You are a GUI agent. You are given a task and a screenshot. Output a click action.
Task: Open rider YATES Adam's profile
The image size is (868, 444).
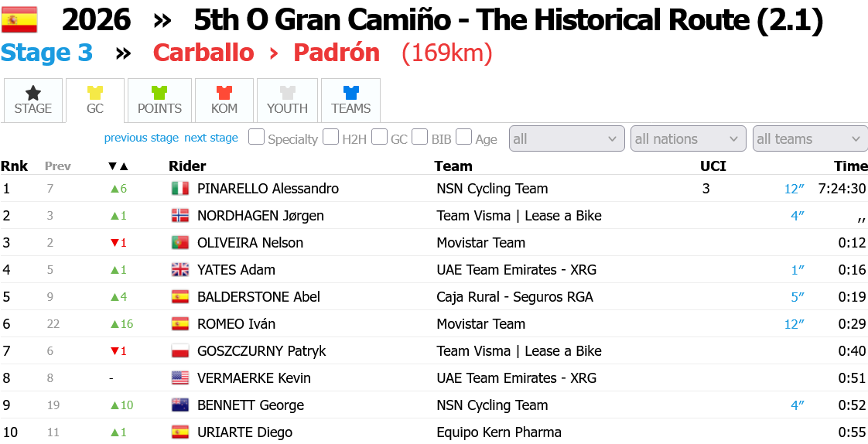point(236,270)
